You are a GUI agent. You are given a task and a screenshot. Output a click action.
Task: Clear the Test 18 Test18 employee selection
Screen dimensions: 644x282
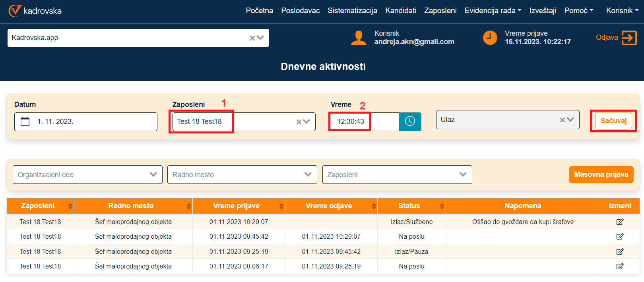coord(299,122)
